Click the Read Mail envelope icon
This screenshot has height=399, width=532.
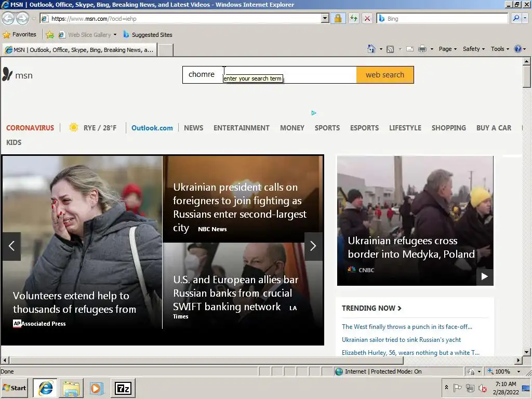click(410, 49)
